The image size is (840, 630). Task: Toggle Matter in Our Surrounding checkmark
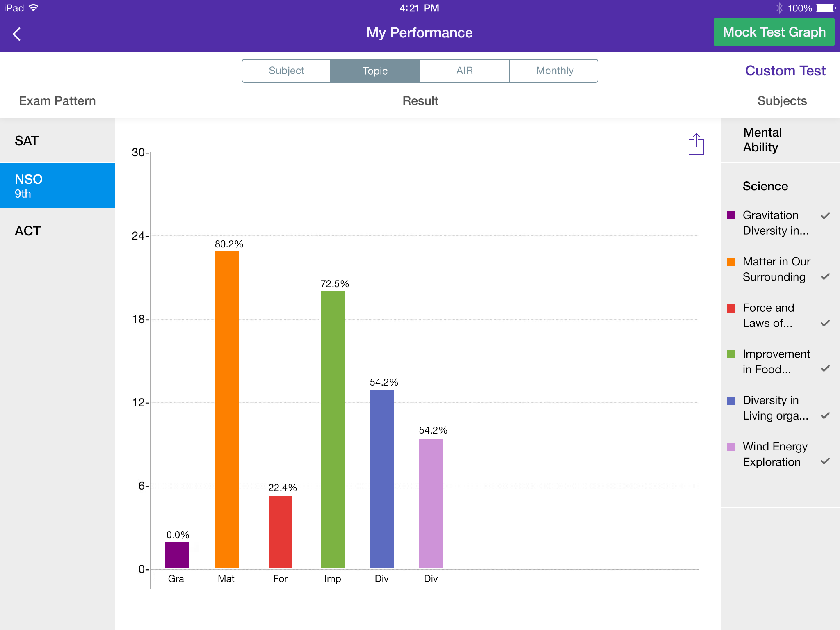point(825,277)
